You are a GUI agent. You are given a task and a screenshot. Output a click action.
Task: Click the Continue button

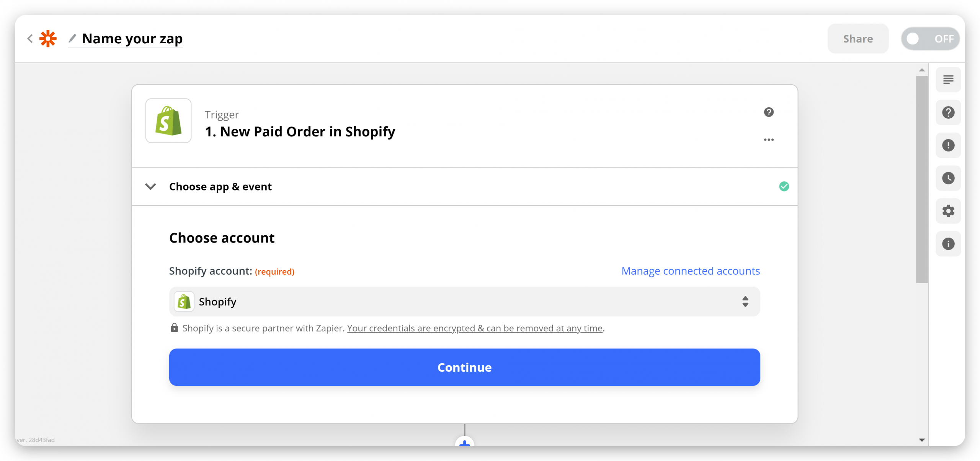pyautogui.click(x=464, y=367)
